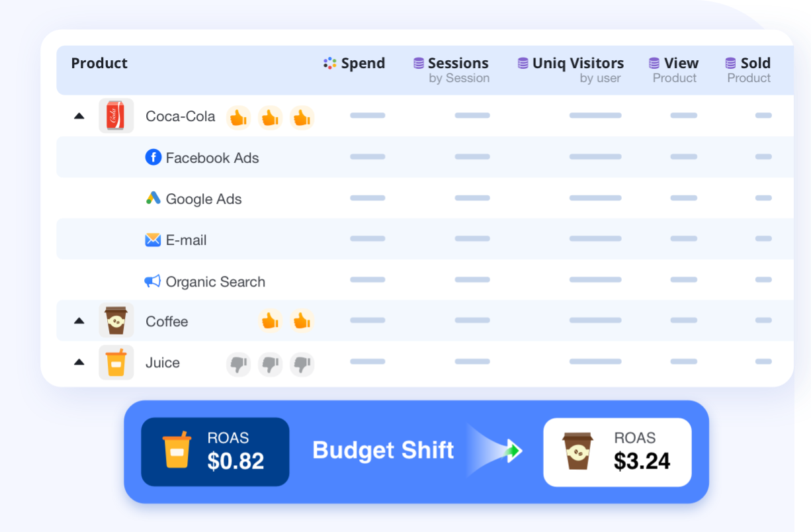The width and height of the screenshot is (811, 532).
Task: Click the green Budget Shift arrow icon
Action: click(x=514, y=451)
